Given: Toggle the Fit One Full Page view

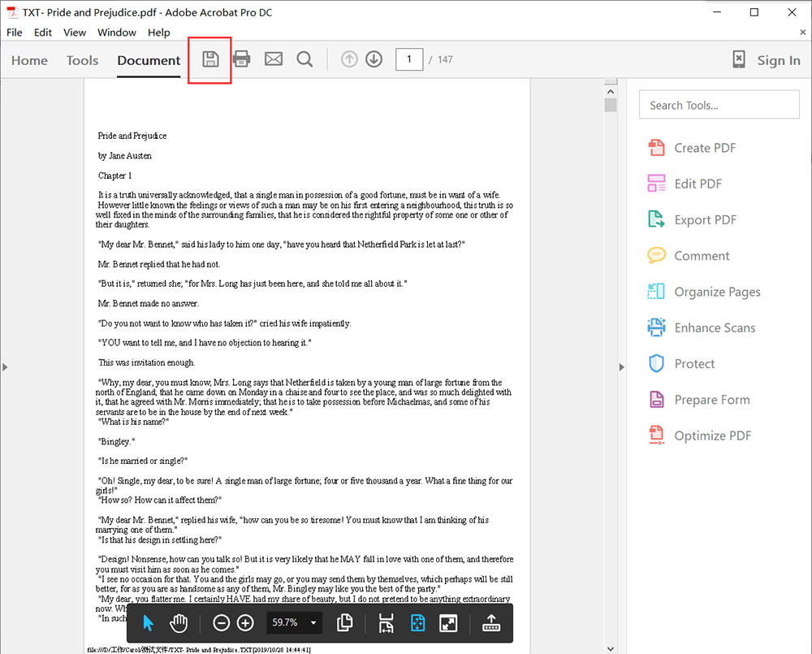Looking at the screenshot, I should point(417,623).
